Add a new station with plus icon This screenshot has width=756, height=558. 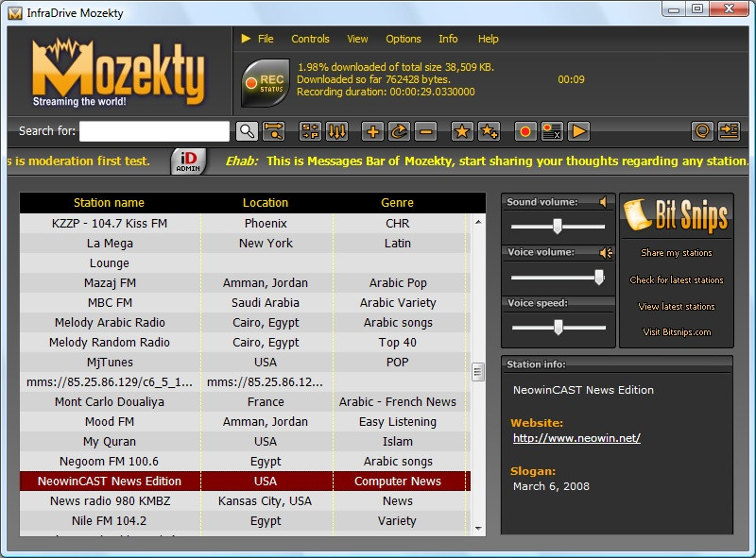(372, 131)
